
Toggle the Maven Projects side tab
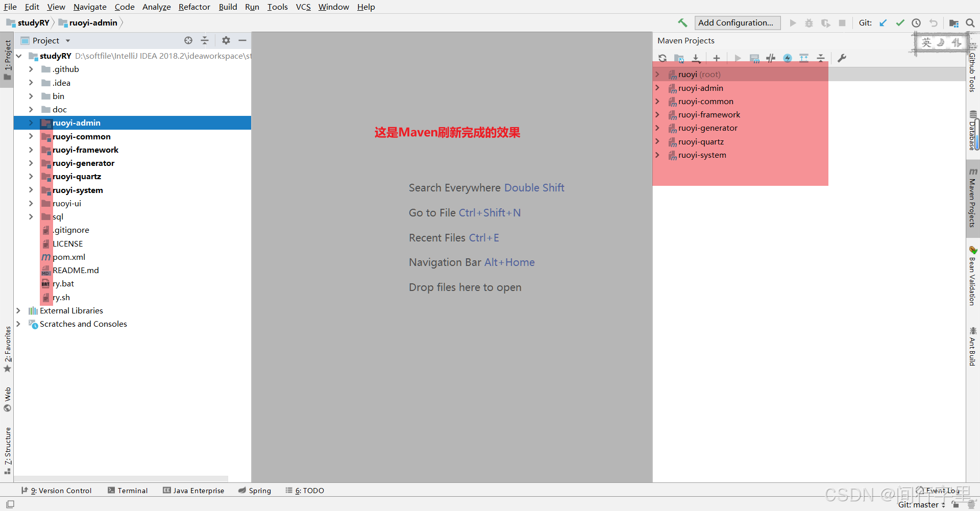tap(973, 198)
